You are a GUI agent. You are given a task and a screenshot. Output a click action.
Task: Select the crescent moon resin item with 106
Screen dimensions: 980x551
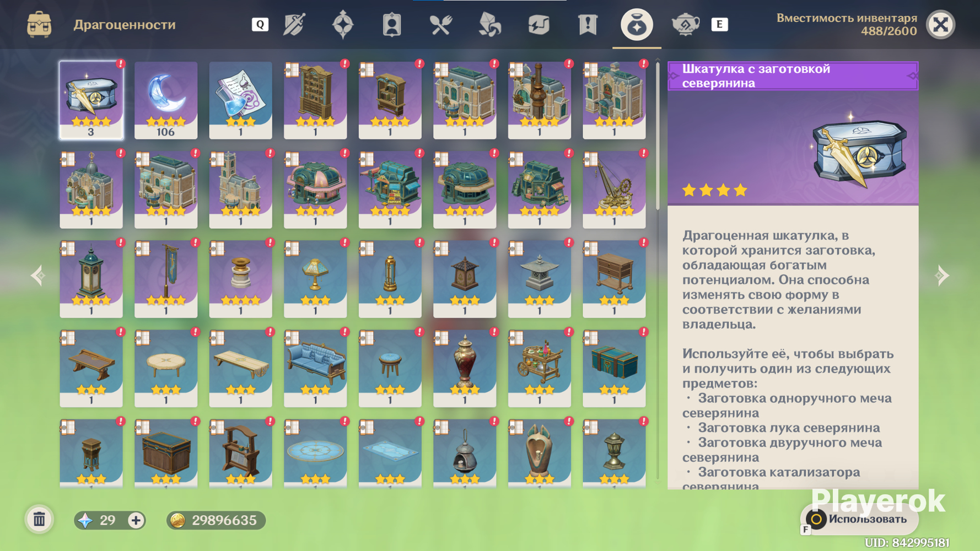166,100
